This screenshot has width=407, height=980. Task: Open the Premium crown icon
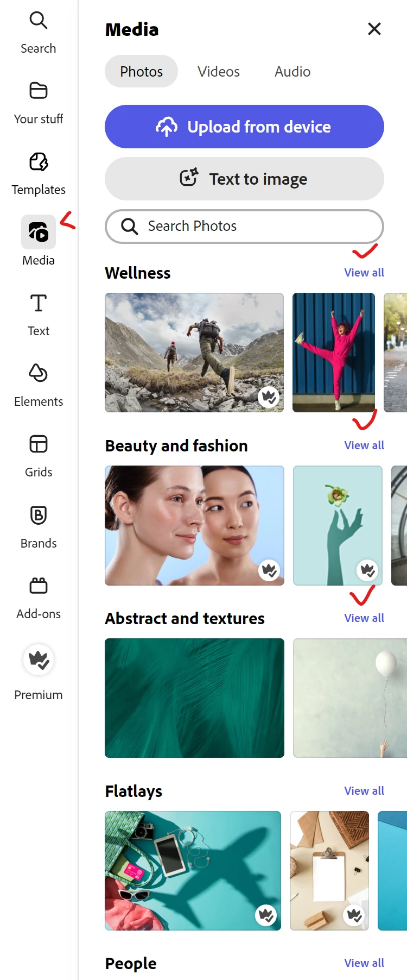coord(39,659)
